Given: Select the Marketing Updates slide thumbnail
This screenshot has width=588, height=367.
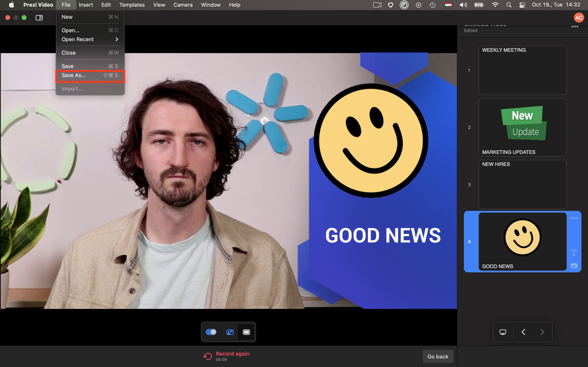Looking at the screenshot, I should [522, 127].
